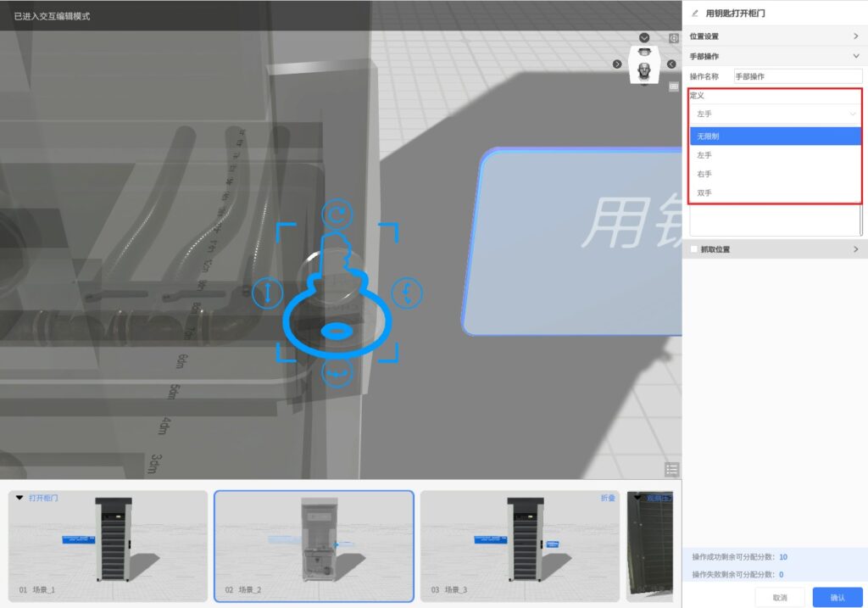Screen dimensions: 868x608
Task: Enable the 抓取位置 checkbox
Action: point(694,249)
